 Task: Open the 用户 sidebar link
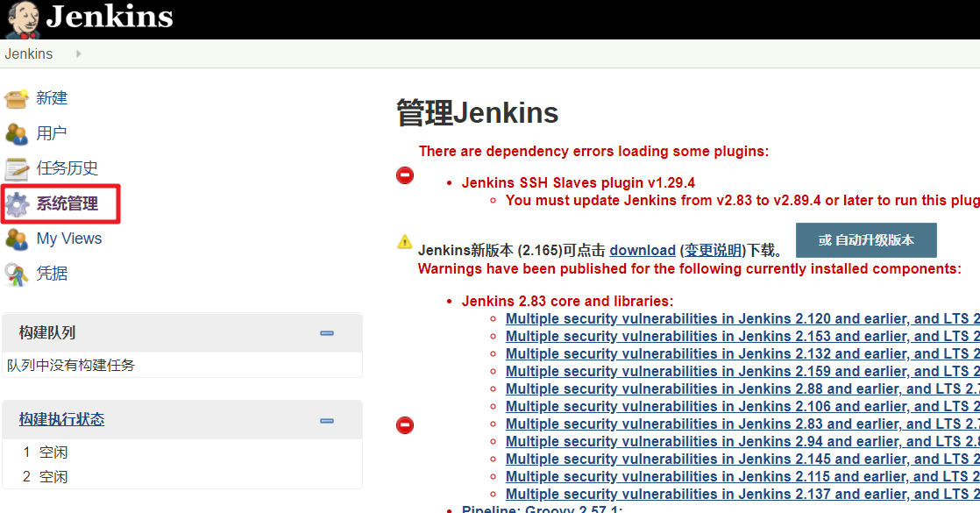pyautogui.click(x=52, y=133)
